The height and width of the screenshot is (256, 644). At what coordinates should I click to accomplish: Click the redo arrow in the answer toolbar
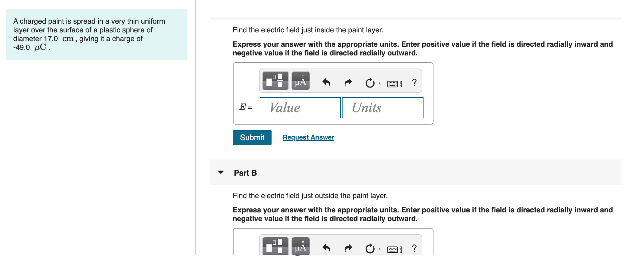348,82
